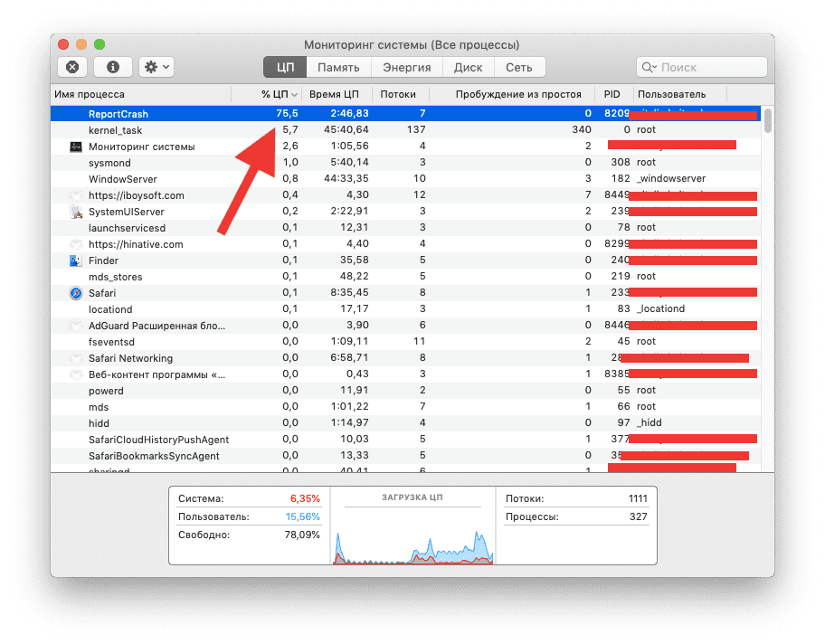Click the green zoom window button
The height and width of the screenshot is (644, 825).
(100, 44)
